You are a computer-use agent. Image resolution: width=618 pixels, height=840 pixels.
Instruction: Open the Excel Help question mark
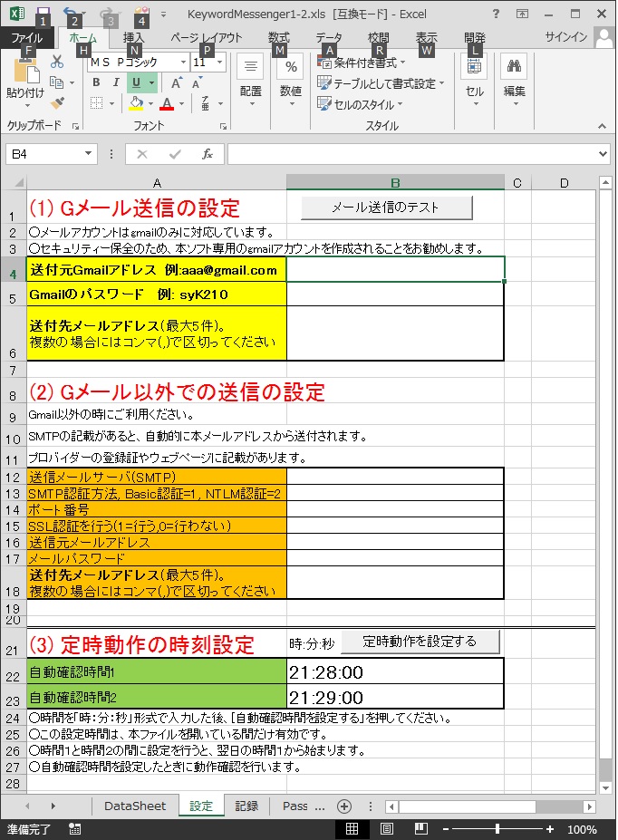(496, 14)
